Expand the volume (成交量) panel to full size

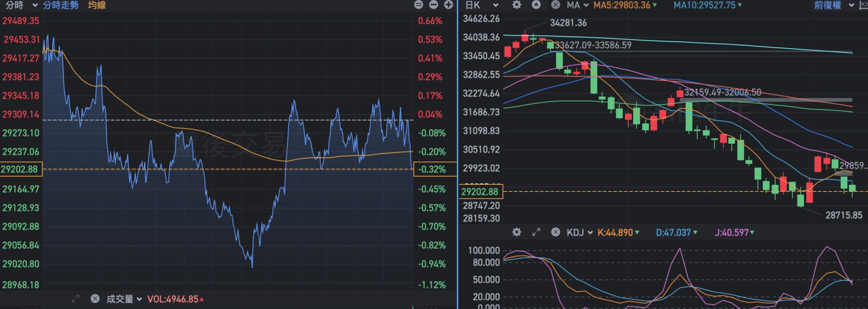pyautogui.click(x=75, y=299)
